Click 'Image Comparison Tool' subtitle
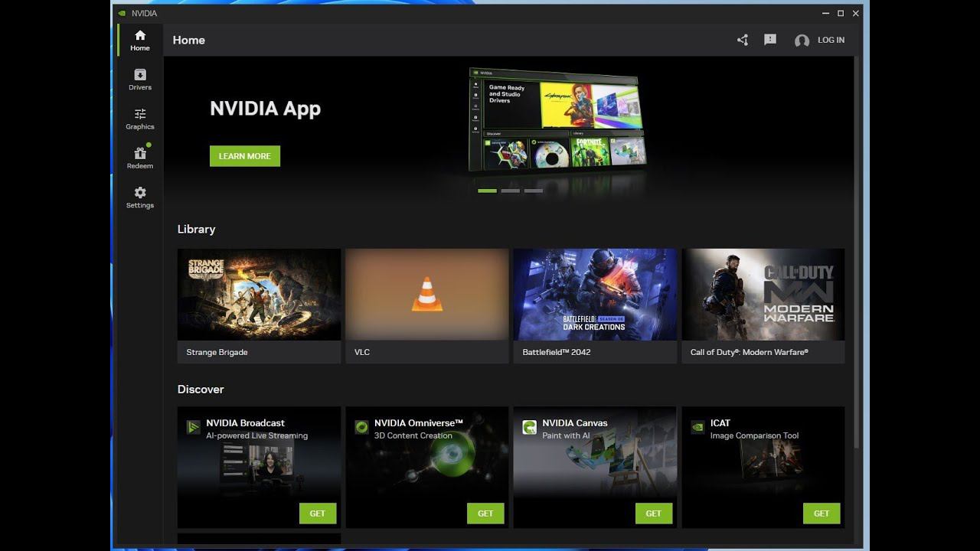 [754, 435]
